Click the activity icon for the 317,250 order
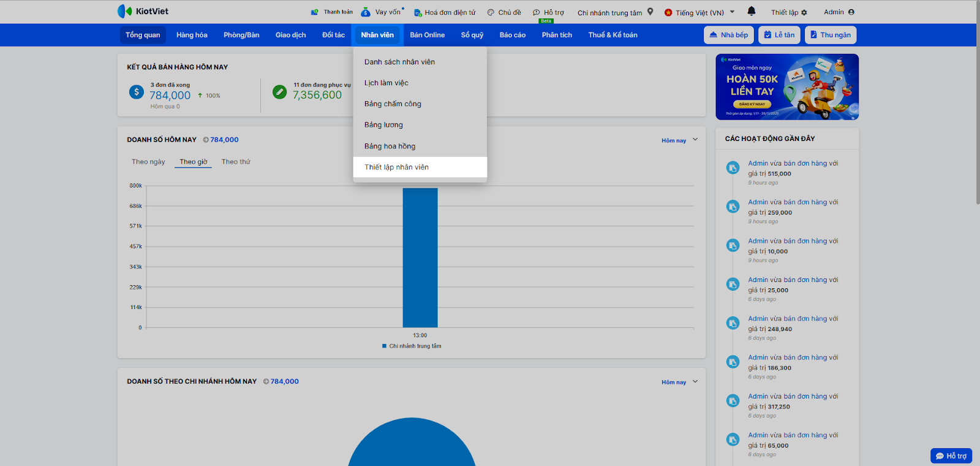 733,400
